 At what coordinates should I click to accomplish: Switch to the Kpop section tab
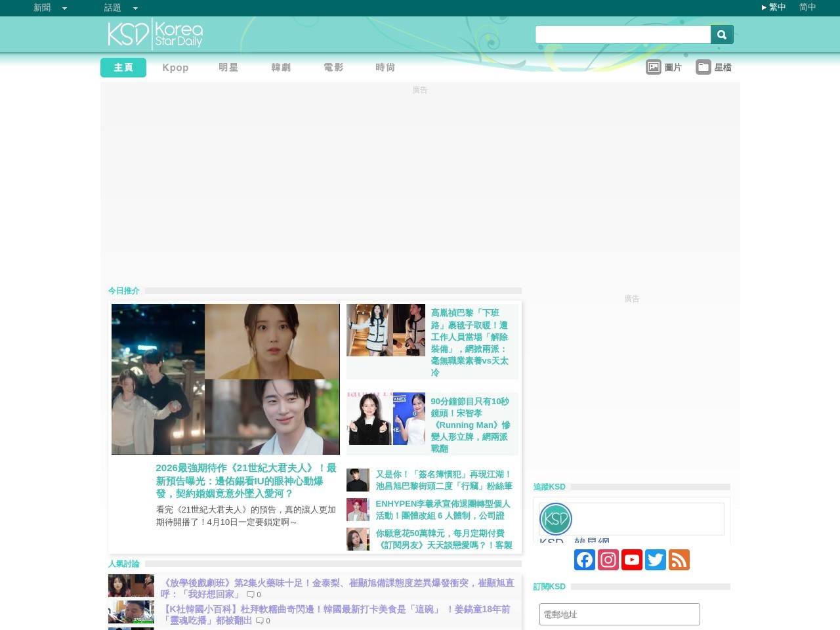175,67
